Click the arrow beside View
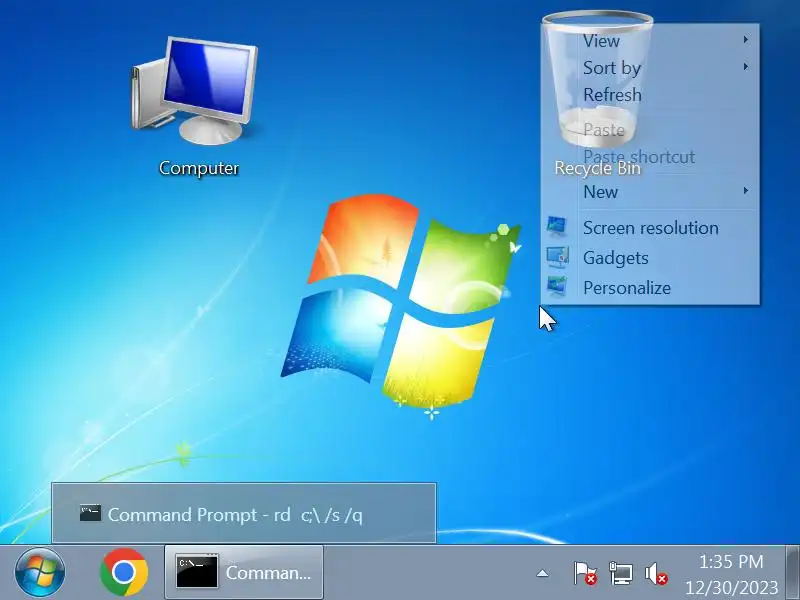800x600 pixels. coord(746,39)
